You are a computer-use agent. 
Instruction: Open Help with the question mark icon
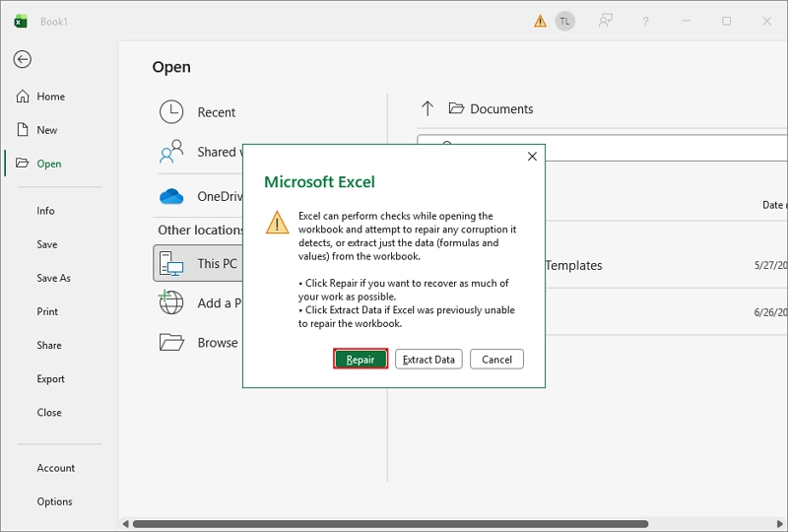tap(646, 21)
